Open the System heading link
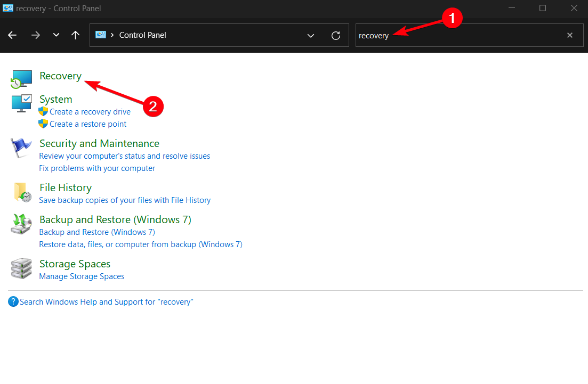The image size is (588, 384). click(56, 99)
